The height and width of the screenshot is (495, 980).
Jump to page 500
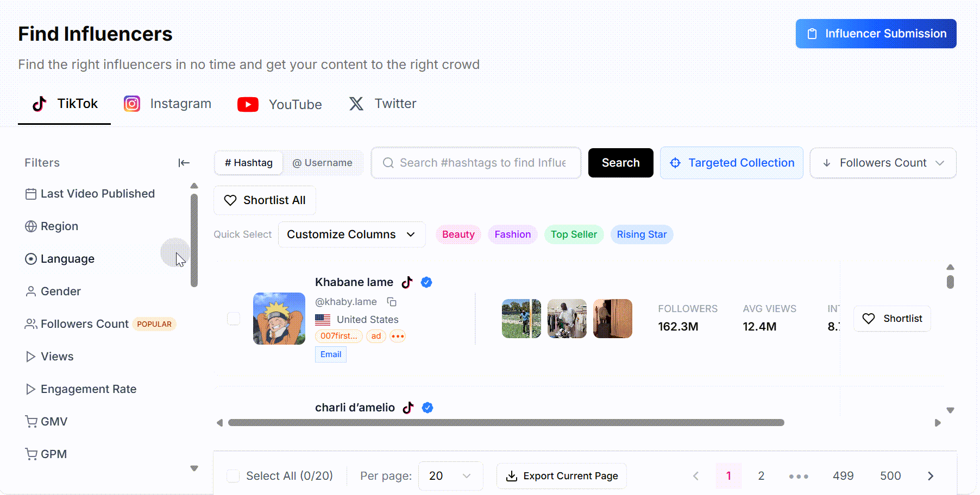tap(890, 476)
